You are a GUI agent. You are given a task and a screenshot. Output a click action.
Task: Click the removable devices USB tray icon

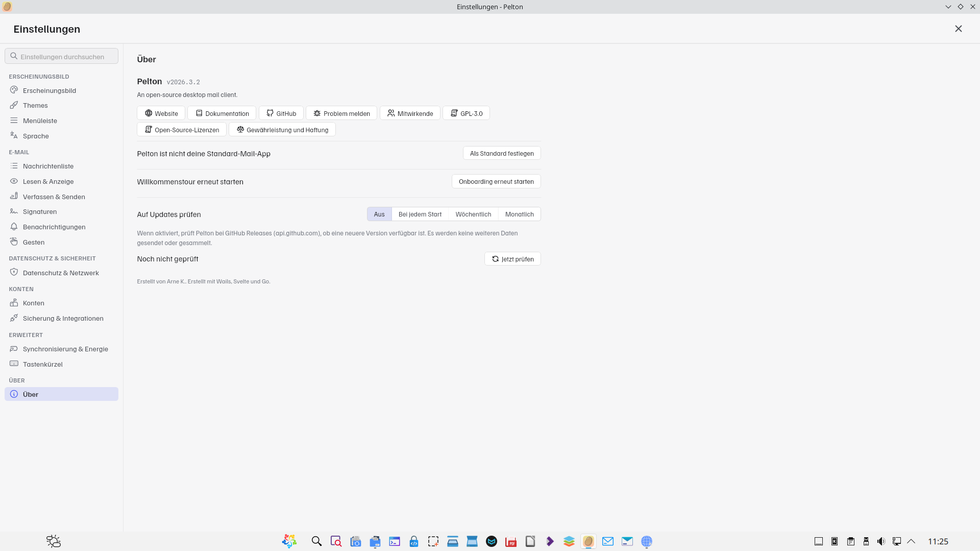point(866,541)
